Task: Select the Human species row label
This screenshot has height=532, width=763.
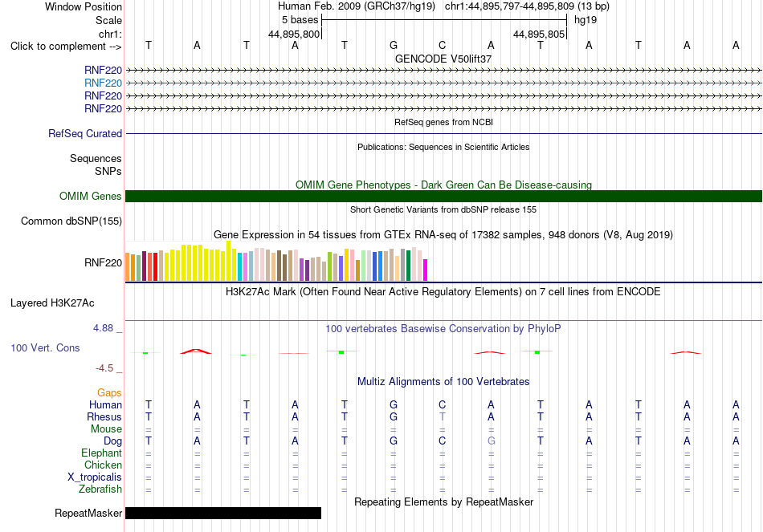Action: (105, 404)
